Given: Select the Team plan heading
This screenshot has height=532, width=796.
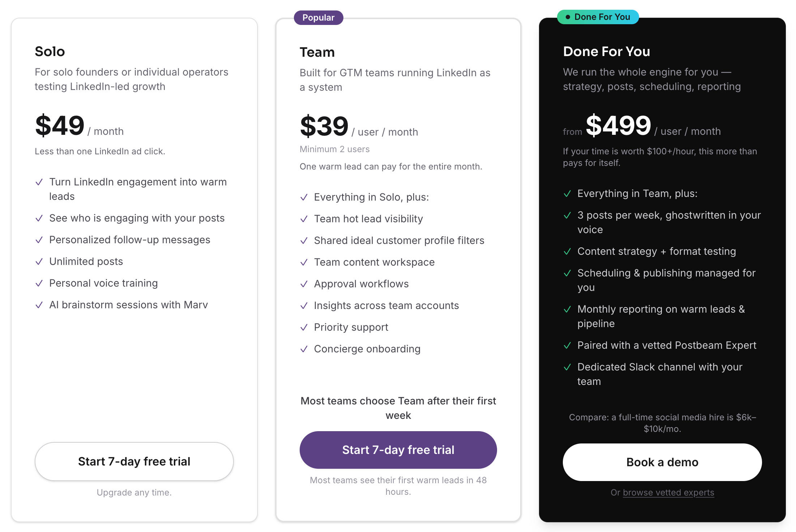Looking at the screenshot, I should click(x=317, y=52).
